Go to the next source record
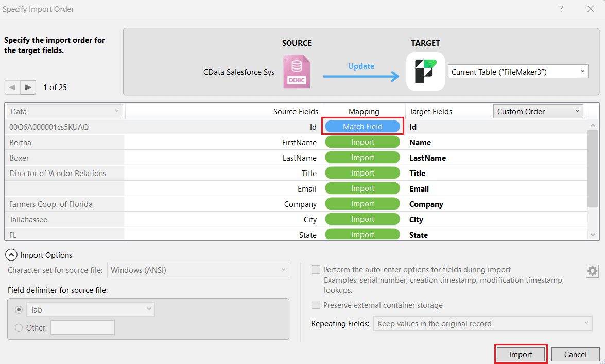Image resolution: width=605 pixels, height=364 pixels. tap(28, 87)
